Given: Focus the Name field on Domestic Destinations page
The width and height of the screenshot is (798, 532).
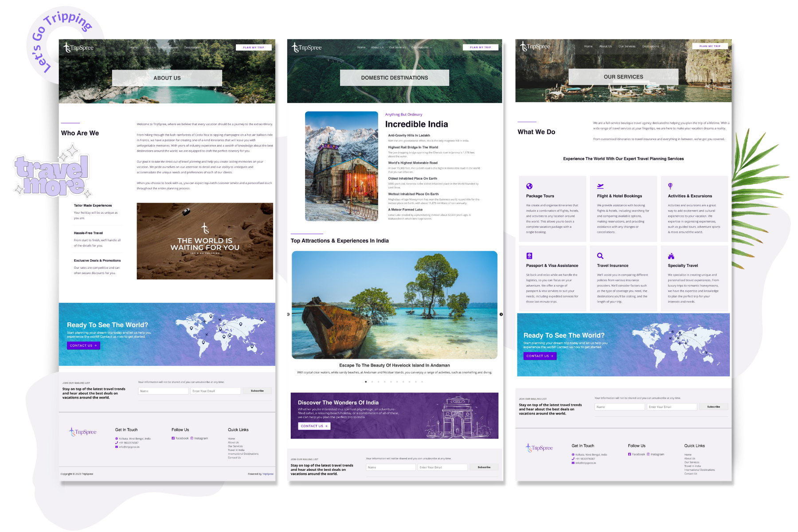Looking at the screenshot, I should pyautogui.click(x=391, y=467).
